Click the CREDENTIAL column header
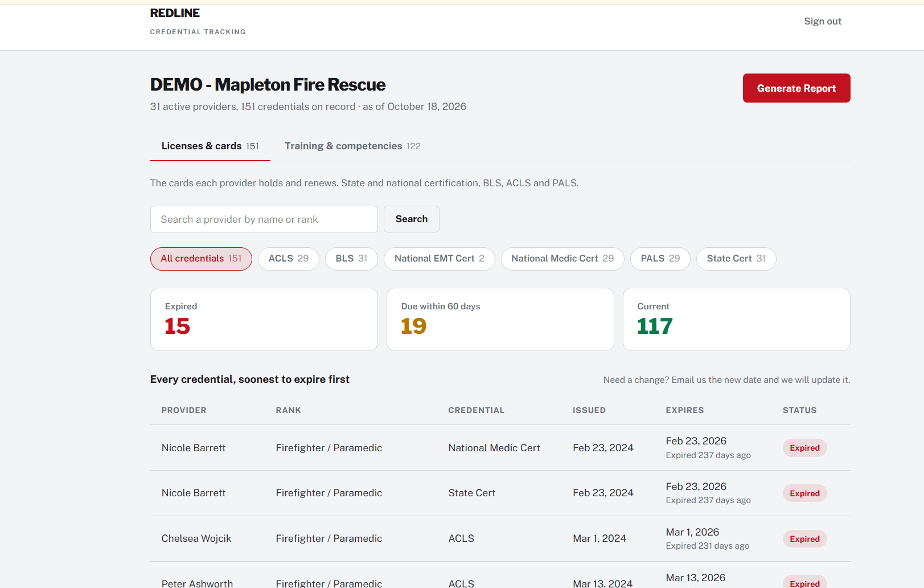This screenshot has width=924, height=588. 477,410
